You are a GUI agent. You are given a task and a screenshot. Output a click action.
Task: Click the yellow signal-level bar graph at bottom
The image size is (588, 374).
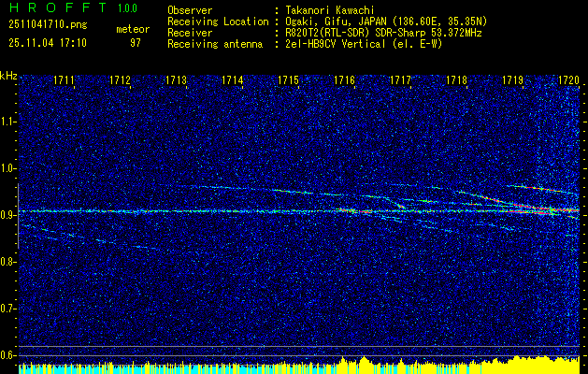coord(299,365)
